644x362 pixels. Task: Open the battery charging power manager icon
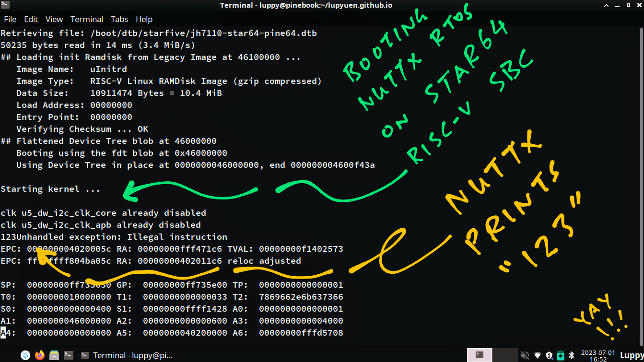click(560, 355)
